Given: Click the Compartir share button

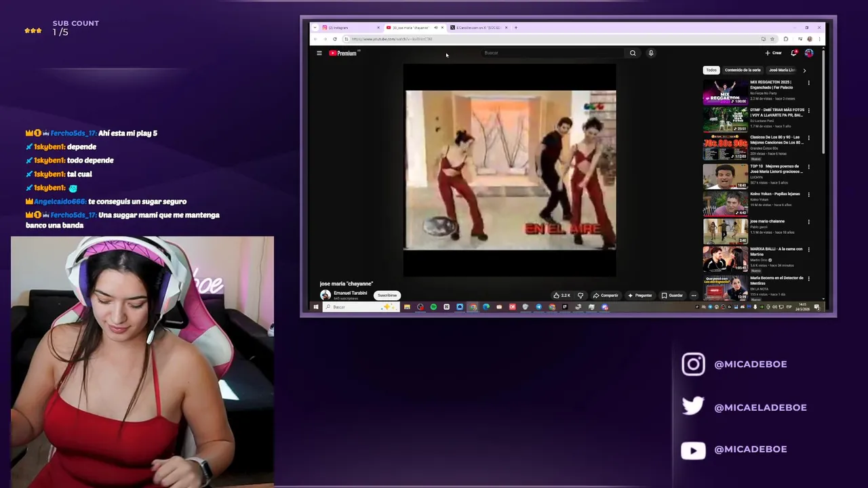Looking at the screenshot, I should click(x=606, y=296).
